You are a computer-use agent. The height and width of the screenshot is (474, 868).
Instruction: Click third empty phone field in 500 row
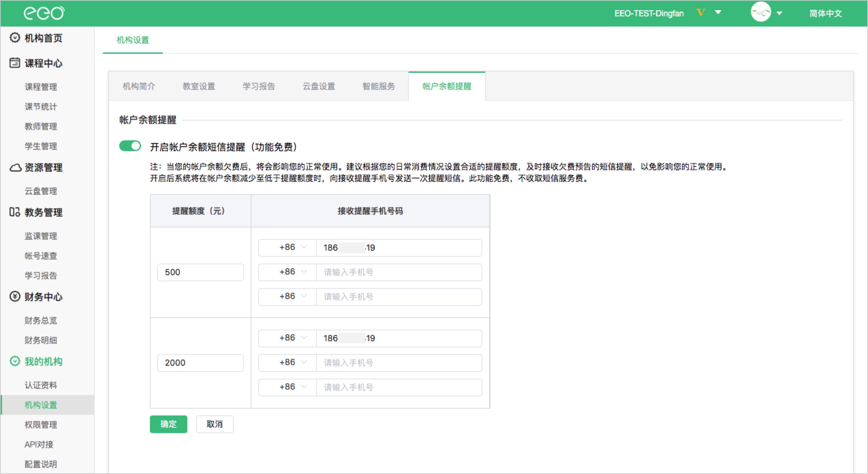pos(399,297)
